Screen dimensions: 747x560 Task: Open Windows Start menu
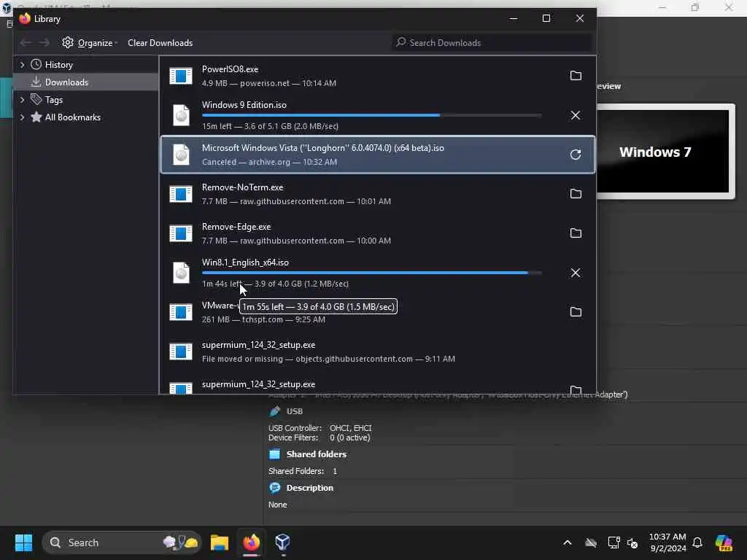click(23, 542)
